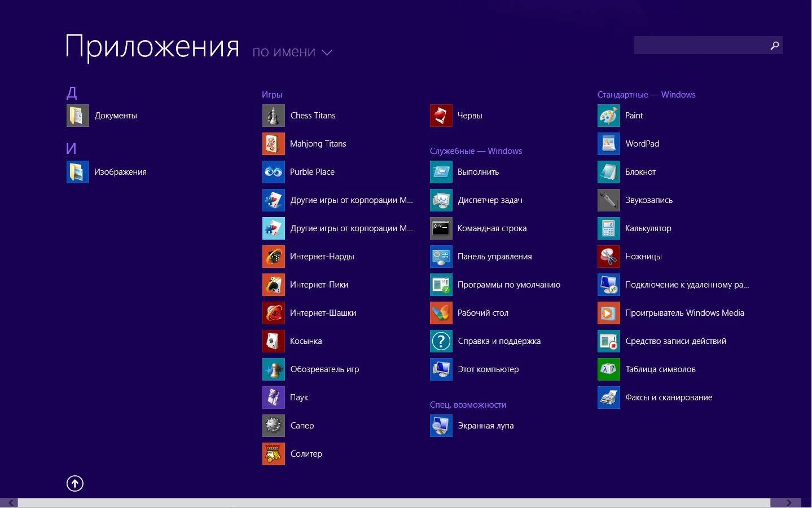Image resolution: width=812 pixels, height=508 pixels.
Task: Click the horizontal scrollbar right arrow
Action: click(789, 502)
